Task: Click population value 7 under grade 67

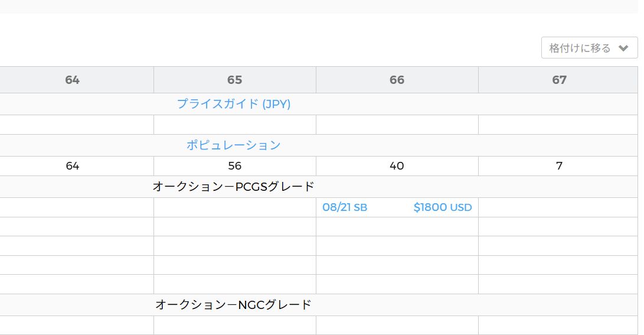Action: point(559,166)
